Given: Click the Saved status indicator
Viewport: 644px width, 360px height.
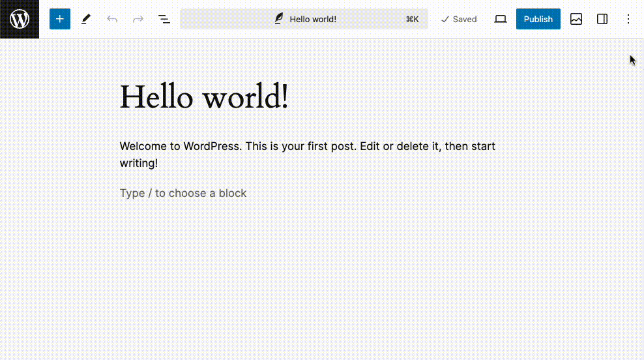Looking at the screenshot, I should (x=459, y=19).
